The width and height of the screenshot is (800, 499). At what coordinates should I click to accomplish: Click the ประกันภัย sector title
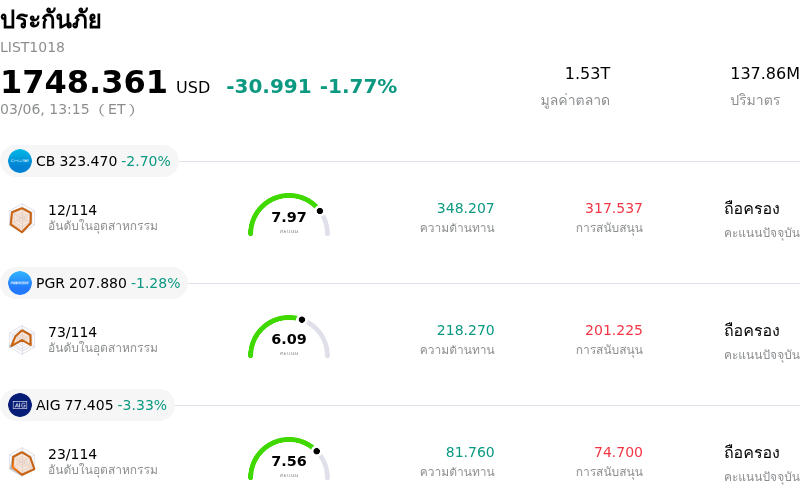51,20
